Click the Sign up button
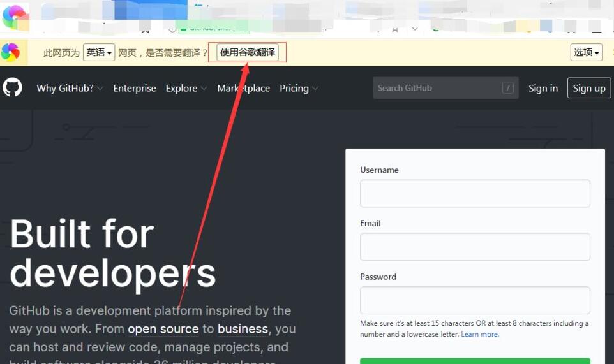The height and width of the screenshot is (364, 614). 589,88
